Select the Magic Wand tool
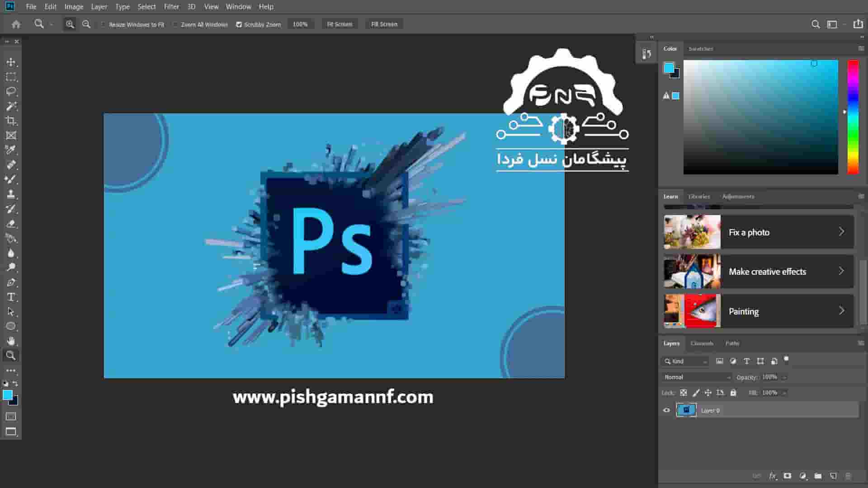The image size is (868, 488). pyautogui.click(x=11, y=106)
